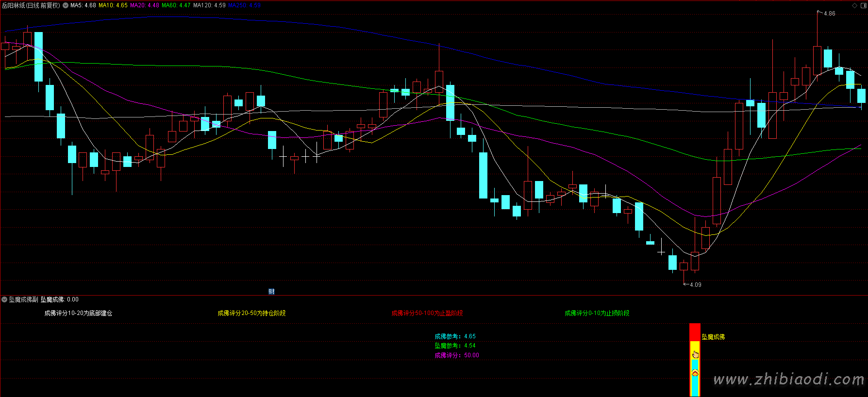The image size is (868, 397).
Task: Click the 4.09 low price marker
Action: (695, 284)
